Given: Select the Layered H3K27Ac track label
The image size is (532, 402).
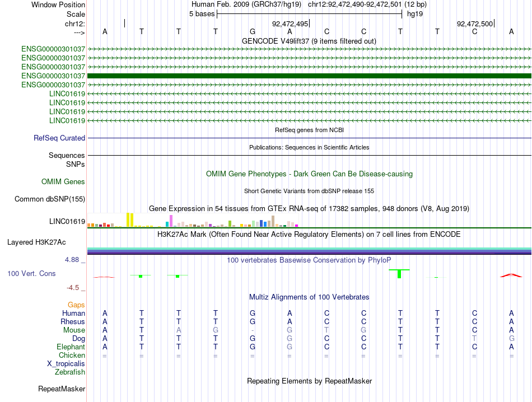Looking at the screenshot, I should (36, 242).
